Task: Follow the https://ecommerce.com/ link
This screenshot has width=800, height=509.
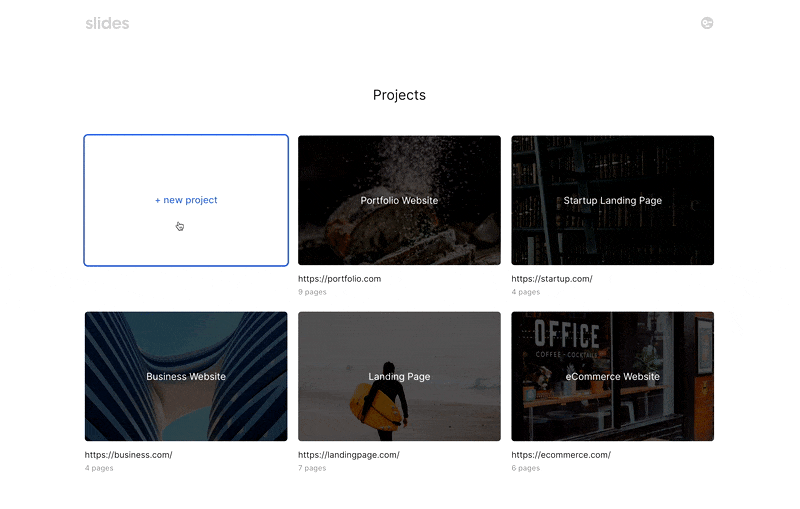Action: pos(561,455)
